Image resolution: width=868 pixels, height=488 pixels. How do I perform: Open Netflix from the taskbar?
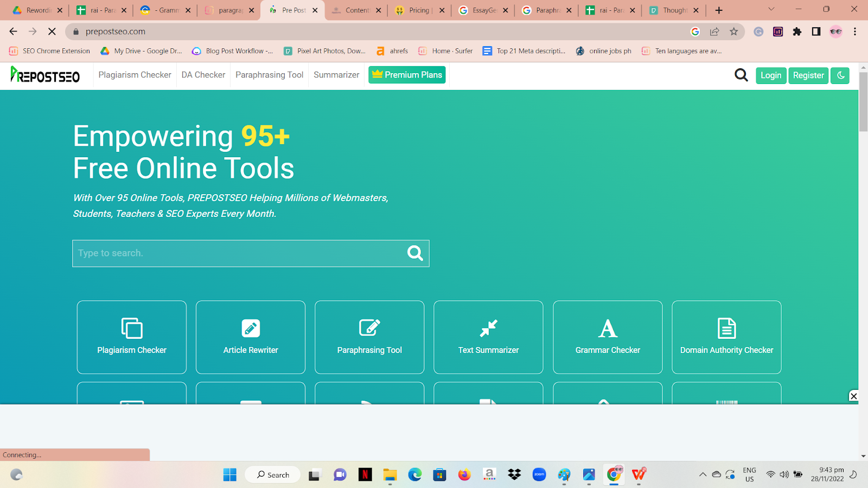(365, 475)
